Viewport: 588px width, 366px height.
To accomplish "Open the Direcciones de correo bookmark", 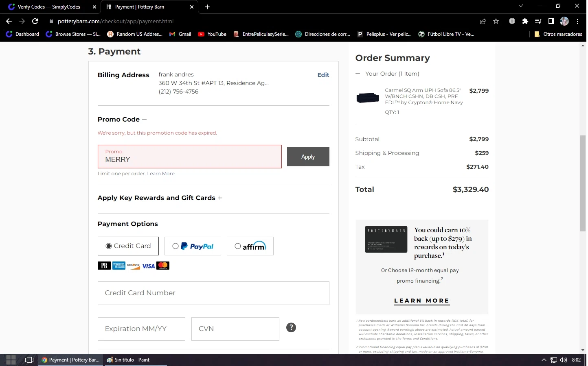I will 323,34.
